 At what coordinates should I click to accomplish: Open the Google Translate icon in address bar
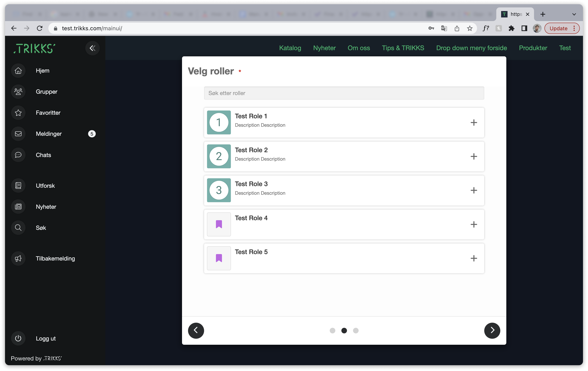pos(444,28)
